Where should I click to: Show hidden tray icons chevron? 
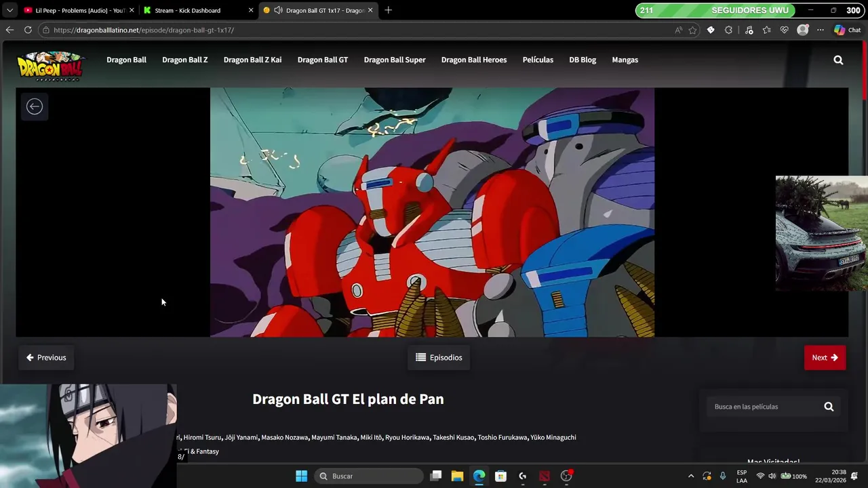click(x=691, y=476)
